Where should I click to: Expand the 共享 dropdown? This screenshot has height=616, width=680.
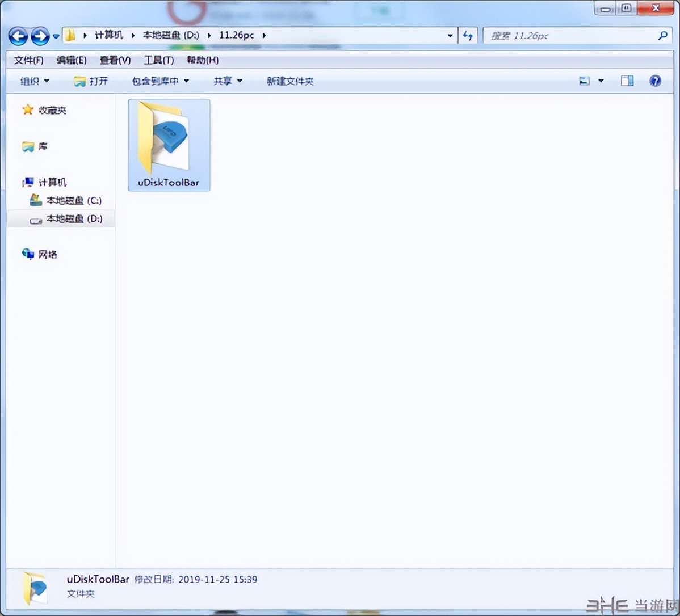coord(228,81)
